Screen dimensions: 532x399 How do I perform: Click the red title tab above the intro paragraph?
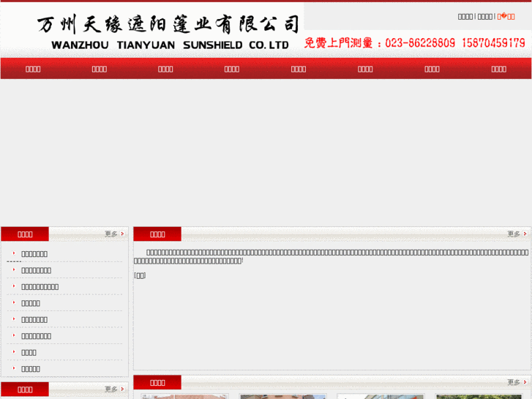157,234
